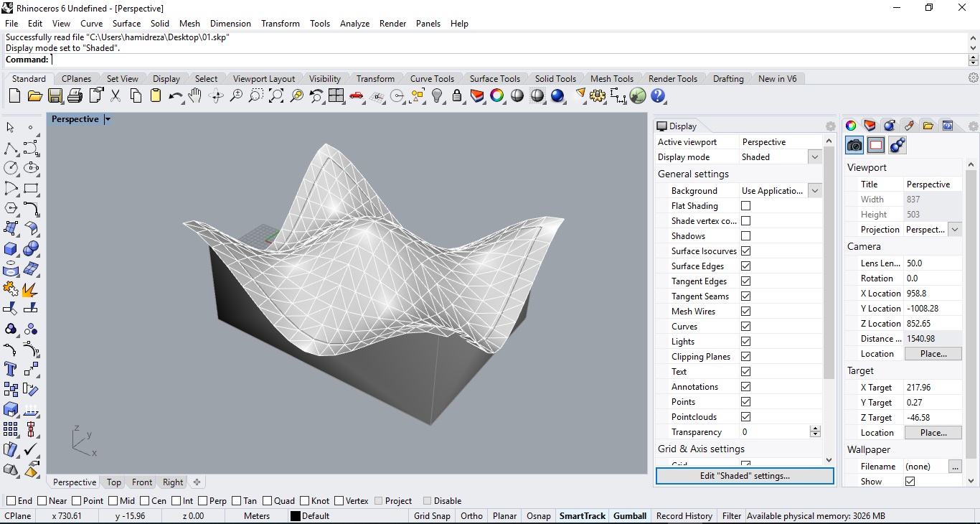Screen dimensions: 980x524
Task: Undo the last command
Action: (x=176, y=96)
